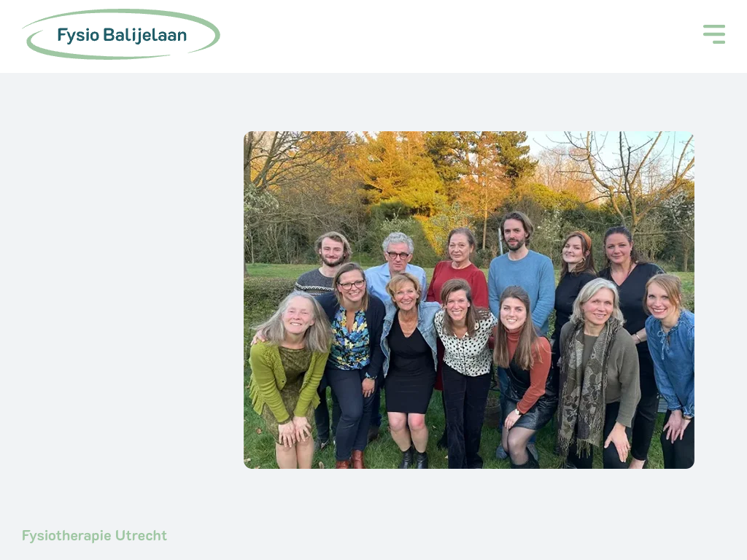Click the word Fysio in the logo

click(78, 35)
